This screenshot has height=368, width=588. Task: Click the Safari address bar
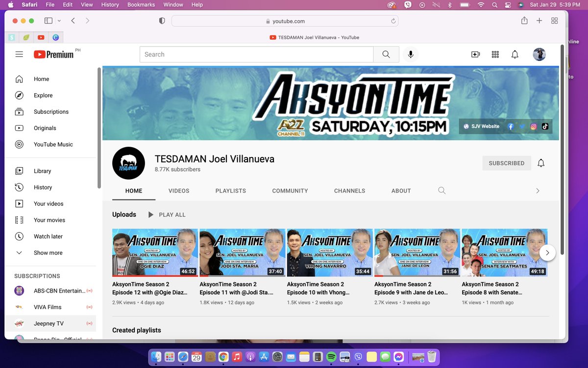(x=285, y=21)
